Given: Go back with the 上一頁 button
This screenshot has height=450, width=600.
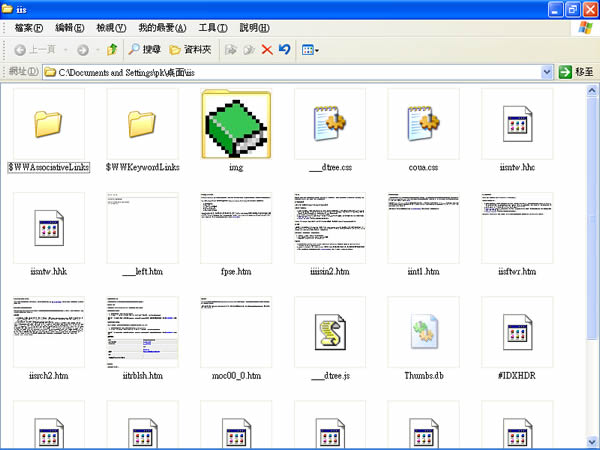Looking at the screenshot, I should tap(35, 50).
